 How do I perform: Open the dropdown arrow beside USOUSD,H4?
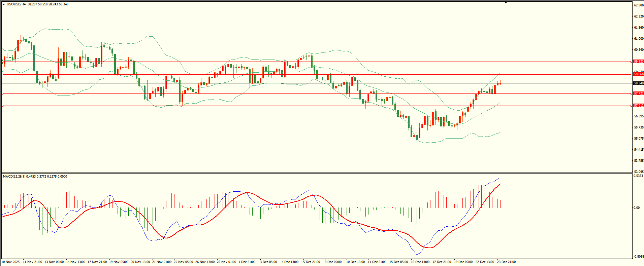click(4, 4)
